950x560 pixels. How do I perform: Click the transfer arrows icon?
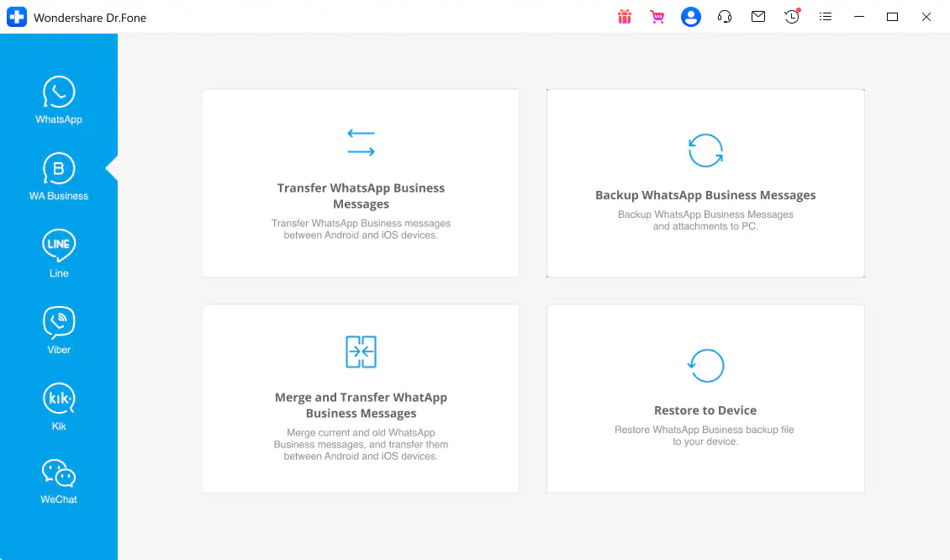click(x=362, y=142)
